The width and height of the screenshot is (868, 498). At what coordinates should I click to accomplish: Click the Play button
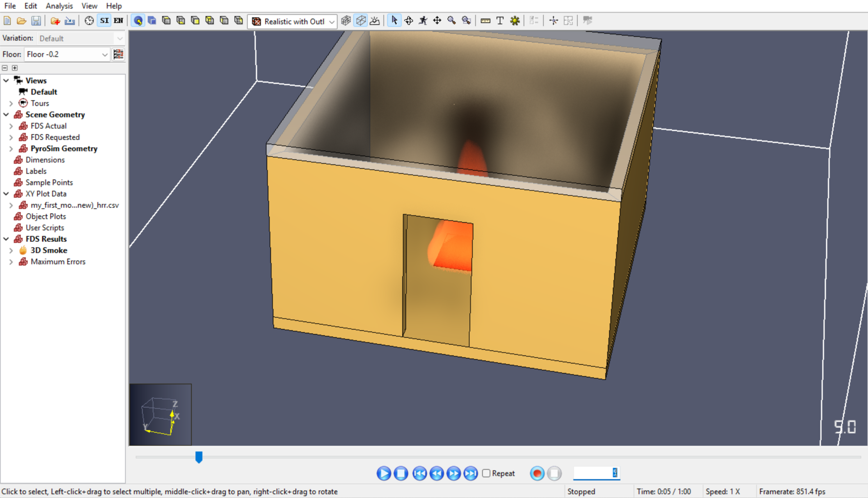384,473
